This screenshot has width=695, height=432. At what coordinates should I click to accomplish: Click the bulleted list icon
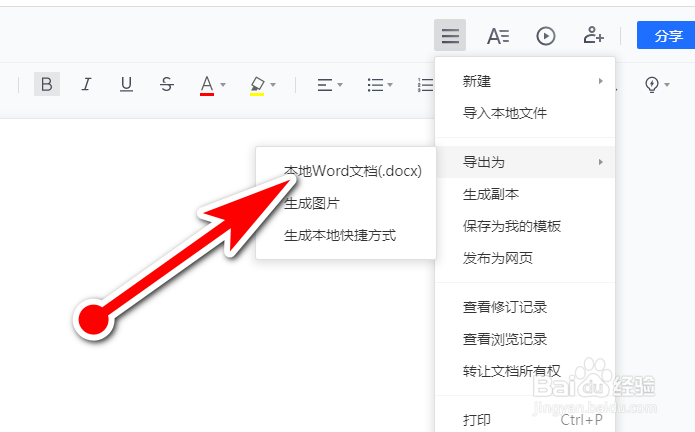coord(375,85)
